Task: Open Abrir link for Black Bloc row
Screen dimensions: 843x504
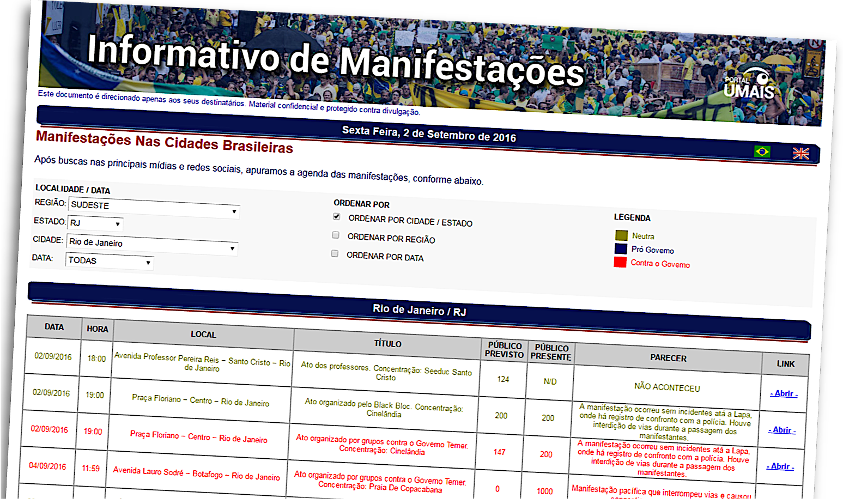Action: pyautogui.click(x=781, y=430)
